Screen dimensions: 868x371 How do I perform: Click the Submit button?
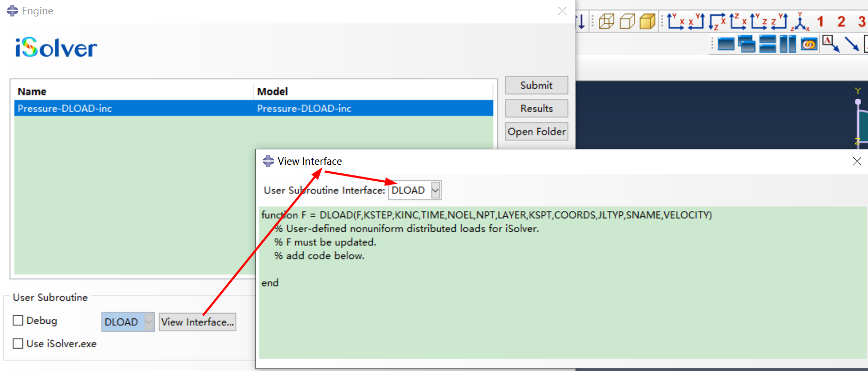536,86
